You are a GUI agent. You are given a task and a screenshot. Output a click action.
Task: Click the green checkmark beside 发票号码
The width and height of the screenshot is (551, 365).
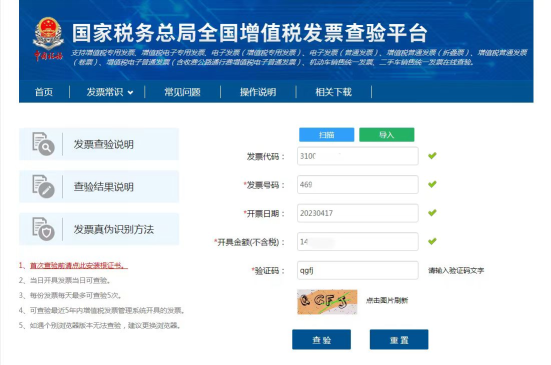click(x=432, y=184)
